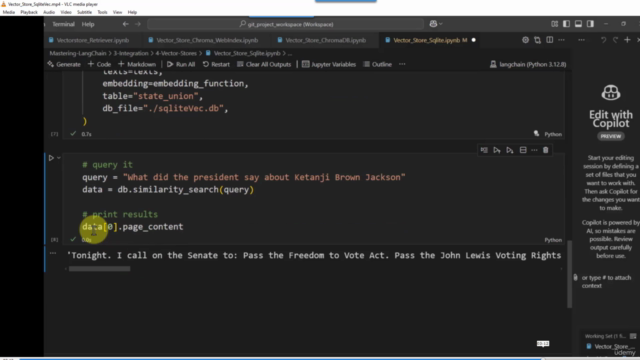Click 3-Integration breadcrumb

pyautogui.click(x=131, y=53)
